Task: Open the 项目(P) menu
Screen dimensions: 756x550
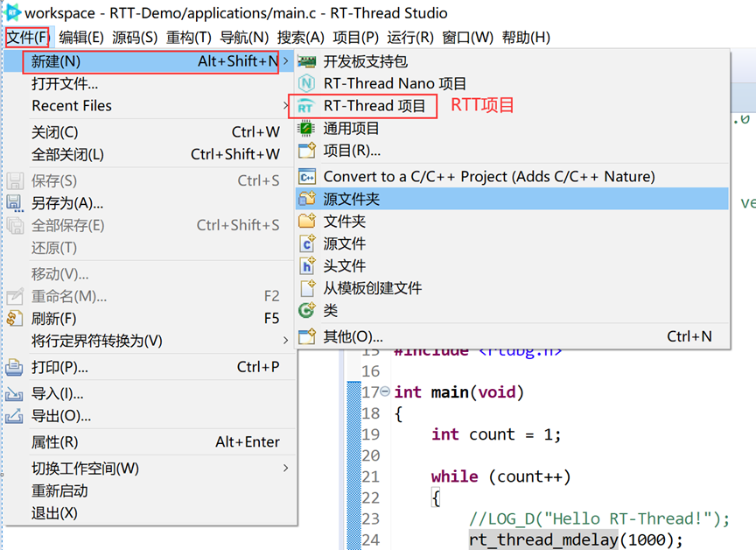Action: [355, 37]
